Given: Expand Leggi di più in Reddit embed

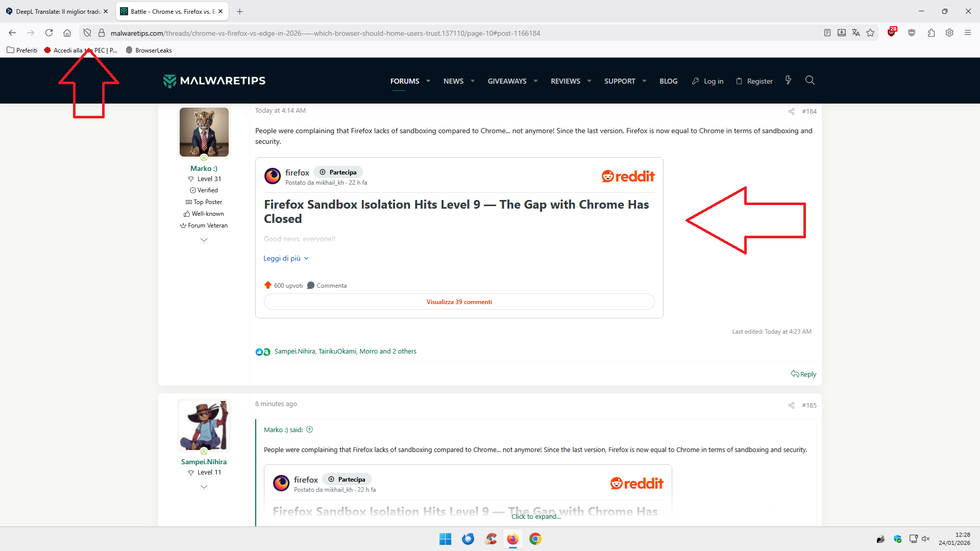Looking at the screenshot, I should coord(286,258).
